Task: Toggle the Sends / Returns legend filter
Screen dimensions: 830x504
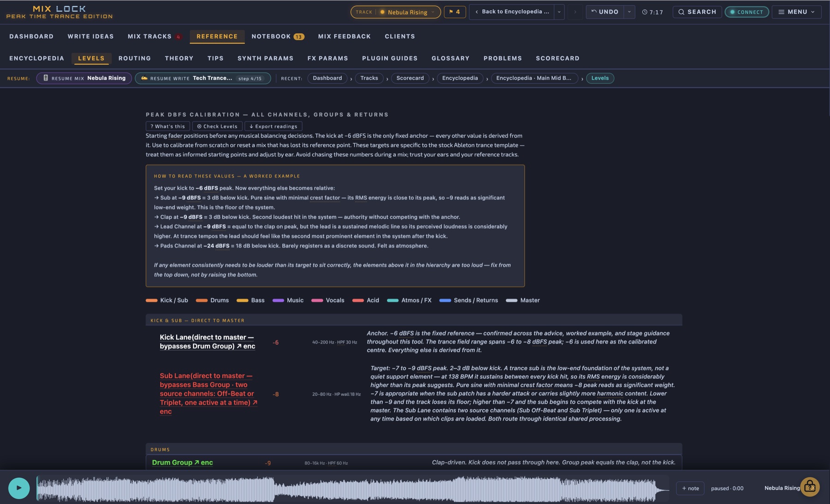Action: click(468, 300)
